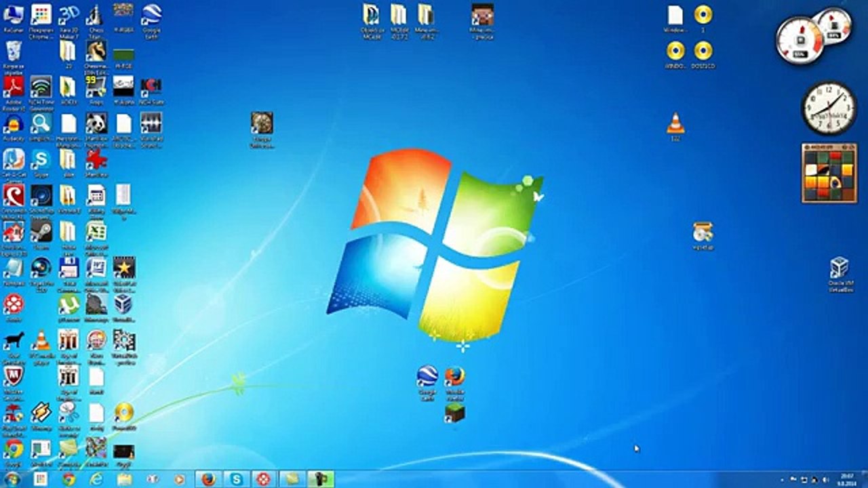Open the Windows Start menu
The height and width of the screenshot is (488, 868).
tap(12, 479)
